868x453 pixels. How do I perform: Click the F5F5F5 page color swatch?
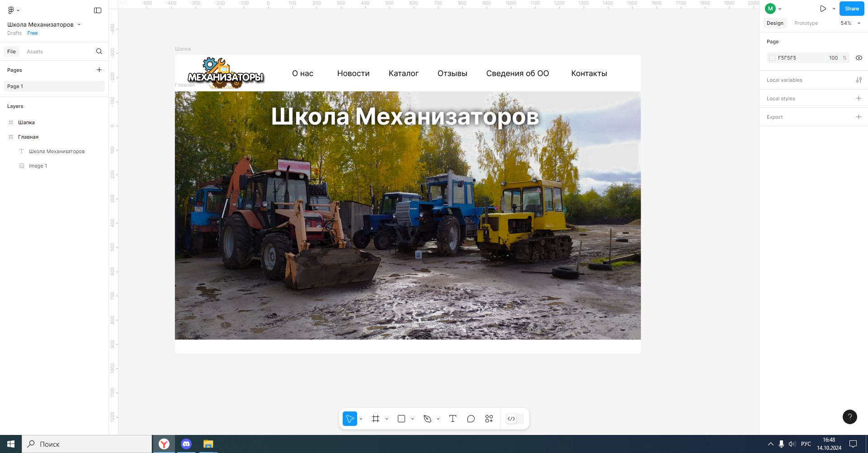click(772, 58)
